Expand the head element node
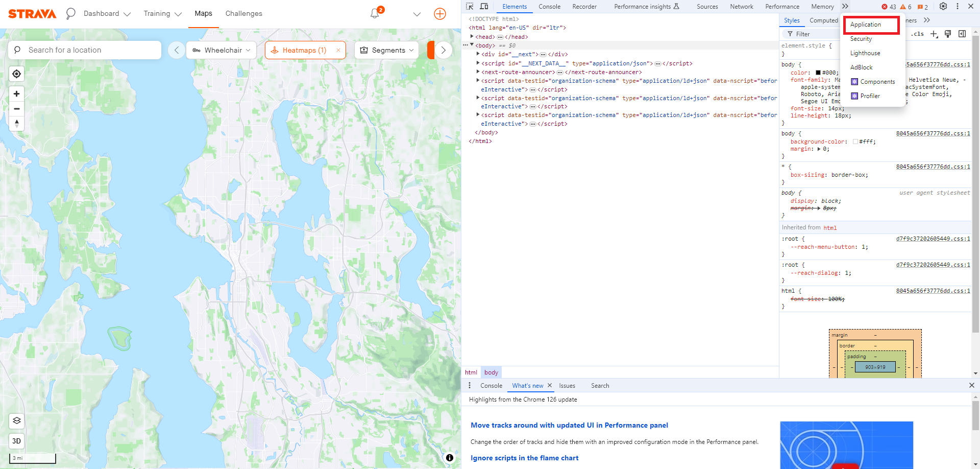980x469 pixels. 472,37
